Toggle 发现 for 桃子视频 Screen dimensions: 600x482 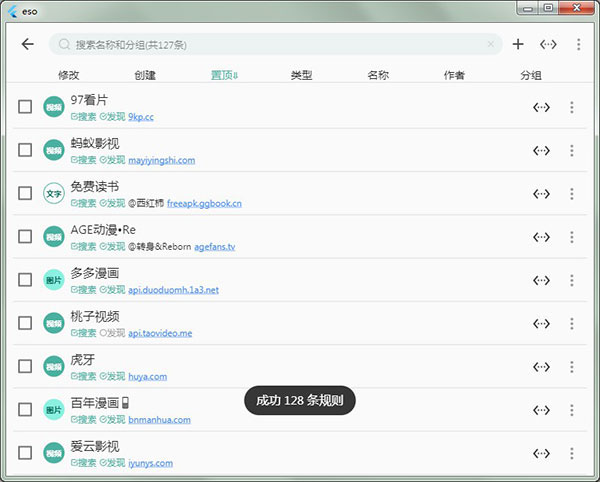coord(112,333)
